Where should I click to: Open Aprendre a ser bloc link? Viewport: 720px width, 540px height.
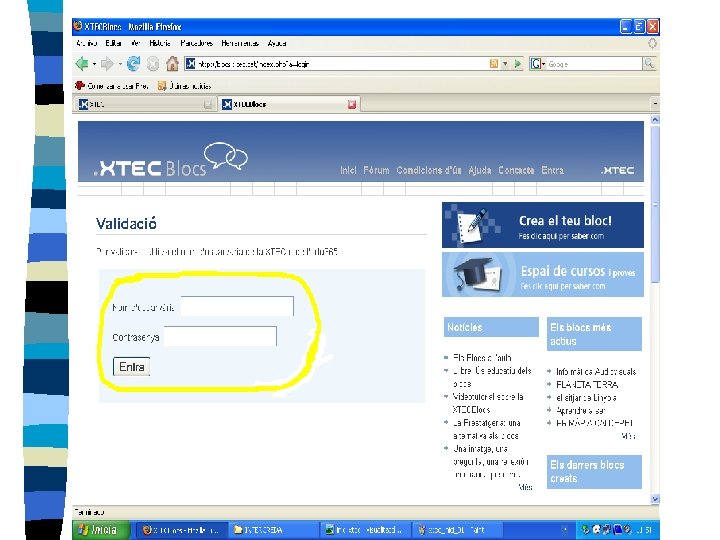tap(580, 411)
